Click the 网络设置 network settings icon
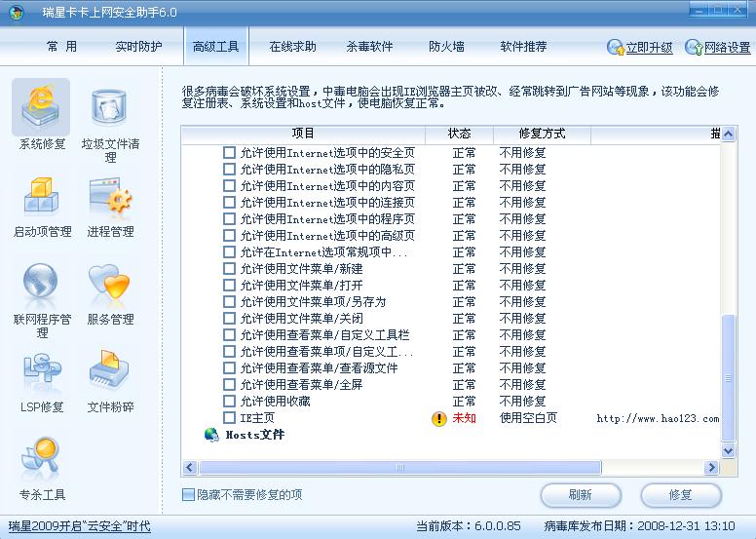The height and width of the screenshot is (539, 756). [x=694, y=48]
